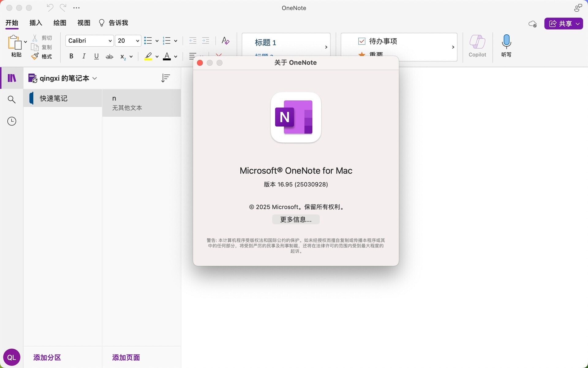This screenshot has width=588, height=368.
Task: Toggle bold formatting
Action: pos(71,56)
